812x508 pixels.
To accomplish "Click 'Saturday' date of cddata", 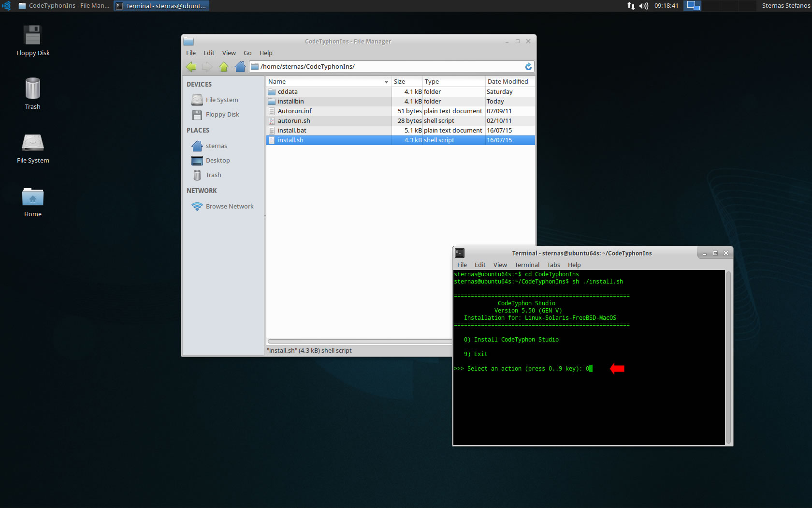I will [500, 92].
